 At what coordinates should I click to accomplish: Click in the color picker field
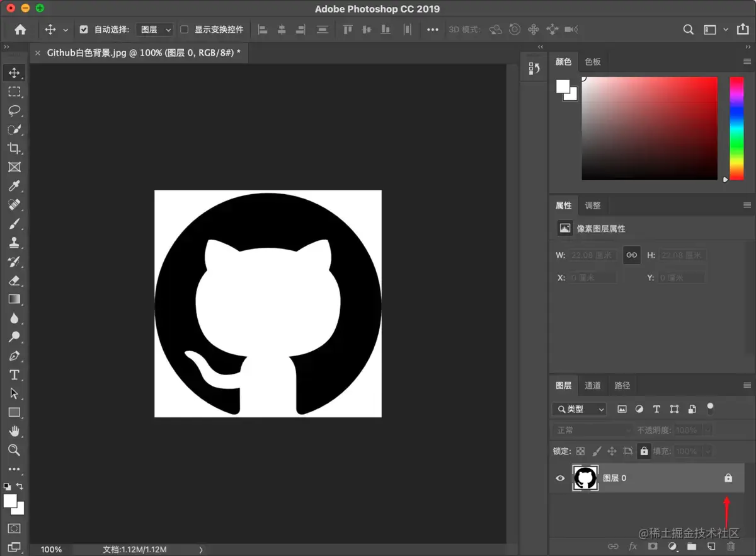pyautogui.click(x=650, y=129)
